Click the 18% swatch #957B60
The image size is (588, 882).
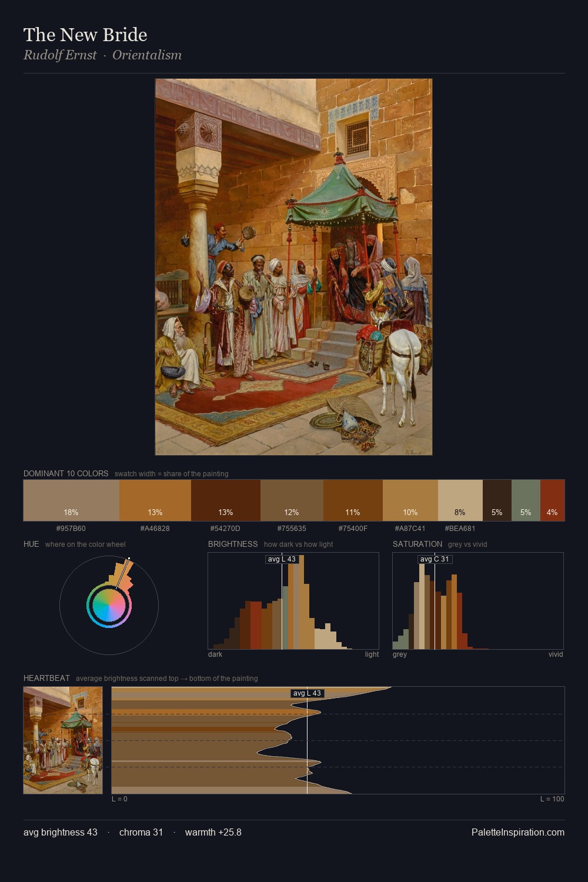[71, 500]
